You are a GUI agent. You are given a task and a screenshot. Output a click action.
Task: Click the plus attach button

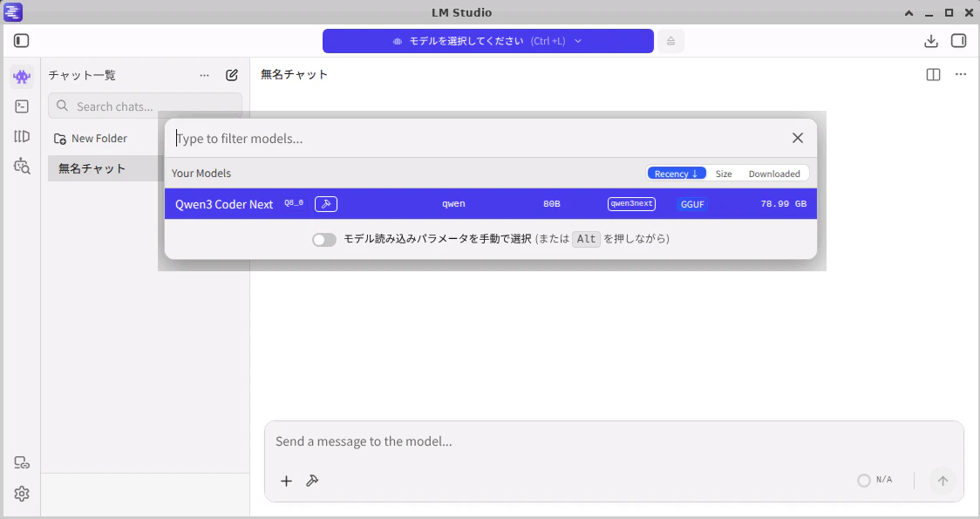click(286, 481)
